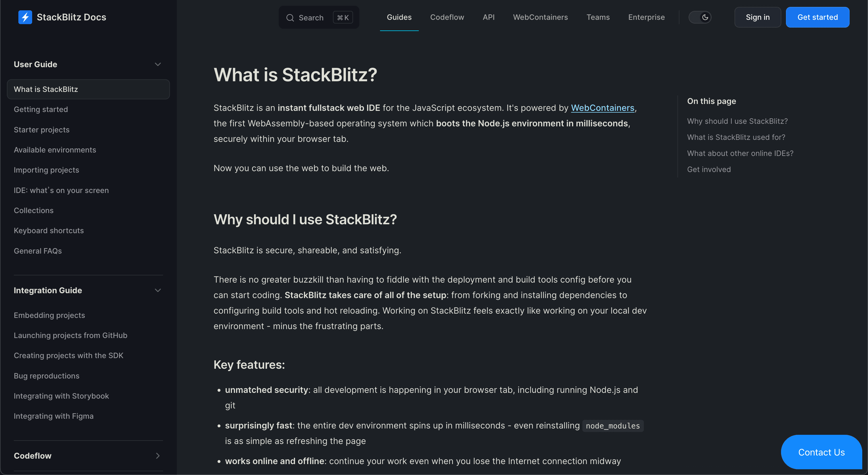Open Integrating with Figma page
868x475 pixels.
coord(54,416)
